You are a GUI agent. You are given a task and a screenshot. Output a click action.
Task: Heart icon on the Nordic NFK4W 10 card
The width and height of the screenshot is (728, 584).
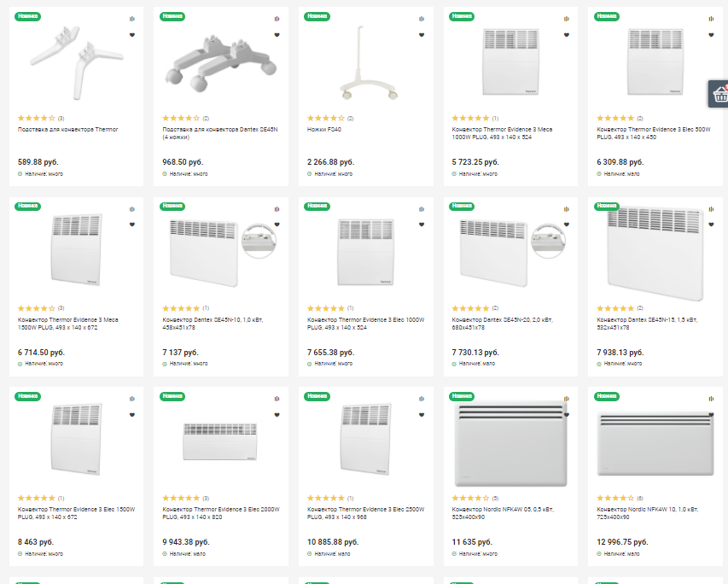coord(711,415)
